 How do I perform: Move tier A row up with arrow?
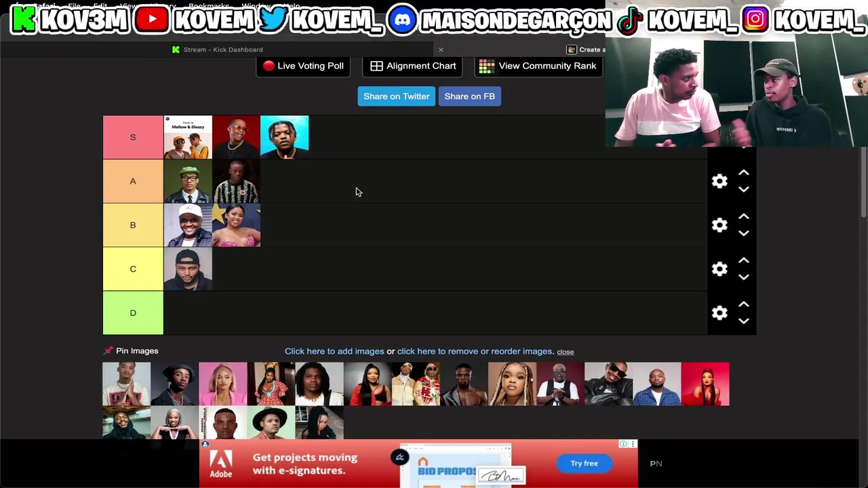[x=744, y=173]
